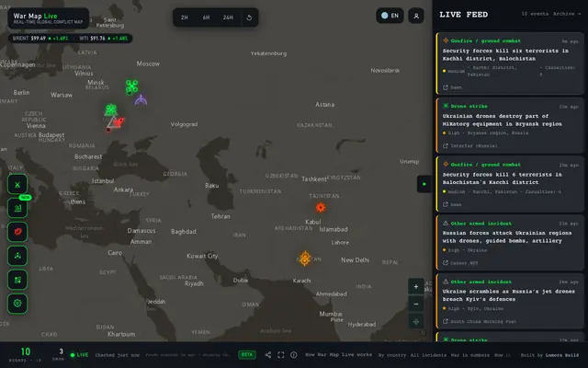Select the 6H time range

click(206, 17)
